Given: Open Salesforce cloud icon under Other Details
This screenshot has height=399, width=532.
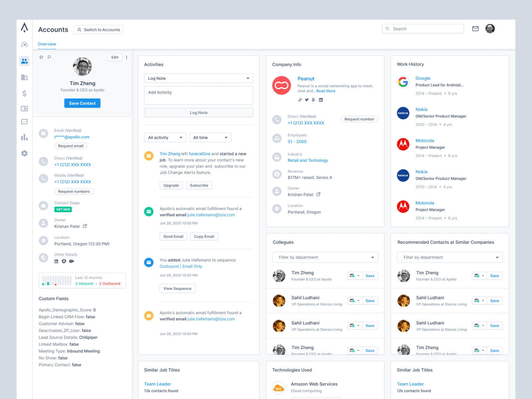Looking at the screenshot, I should pyautogui.click(x=71, y=261).
